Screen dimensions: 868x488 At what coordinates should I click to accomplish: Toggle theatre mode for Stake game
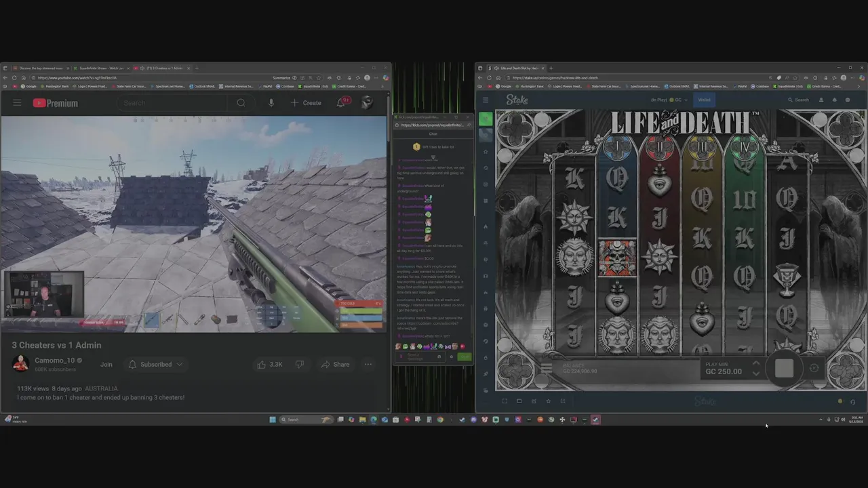click(519, 401)
